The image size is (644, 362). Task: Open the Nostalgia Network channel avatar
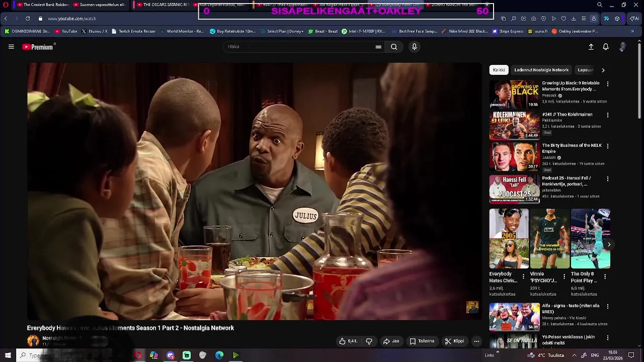[x=33, y=341]
